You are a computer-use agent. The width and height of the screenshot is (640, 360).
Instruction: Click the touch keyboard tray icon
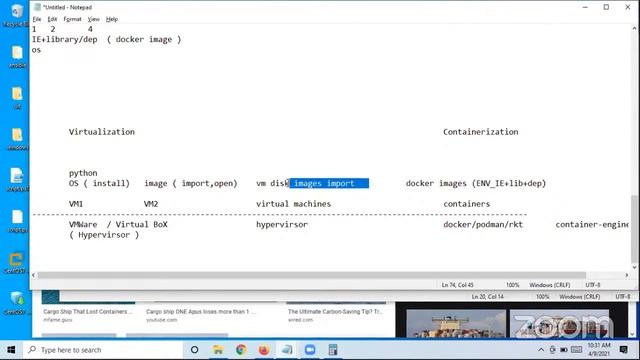tap(576, 350)
